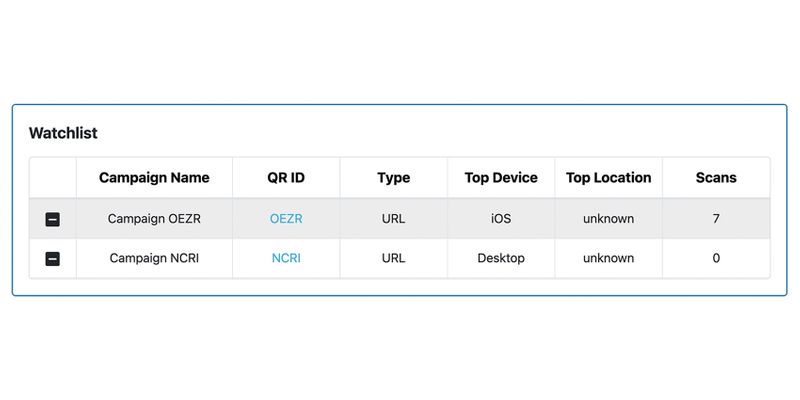Click the scans count 7 cell

[x=716, y=219]
